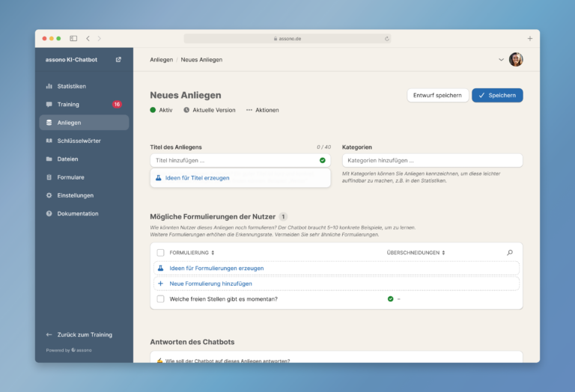Sort by the FORMULIERUNG column

pyautogui.click(x=192, y=253)
